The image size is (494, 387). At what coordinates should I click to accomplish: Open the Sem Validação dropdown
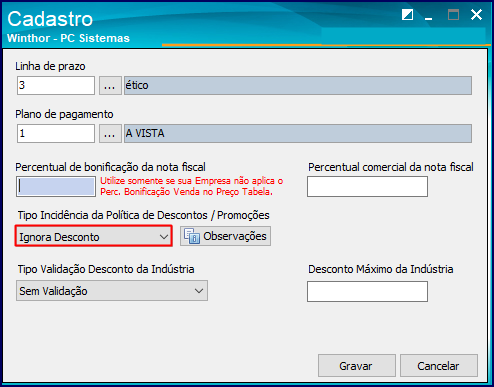[112, 291]
